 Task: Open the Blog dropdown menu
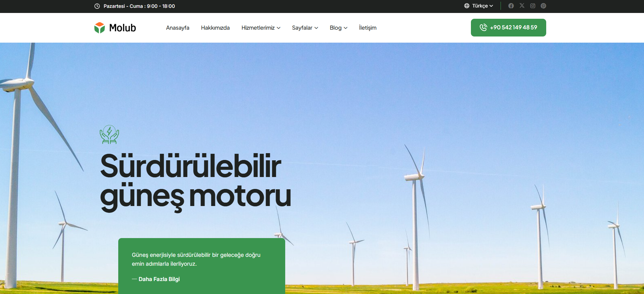pos(338,28)
